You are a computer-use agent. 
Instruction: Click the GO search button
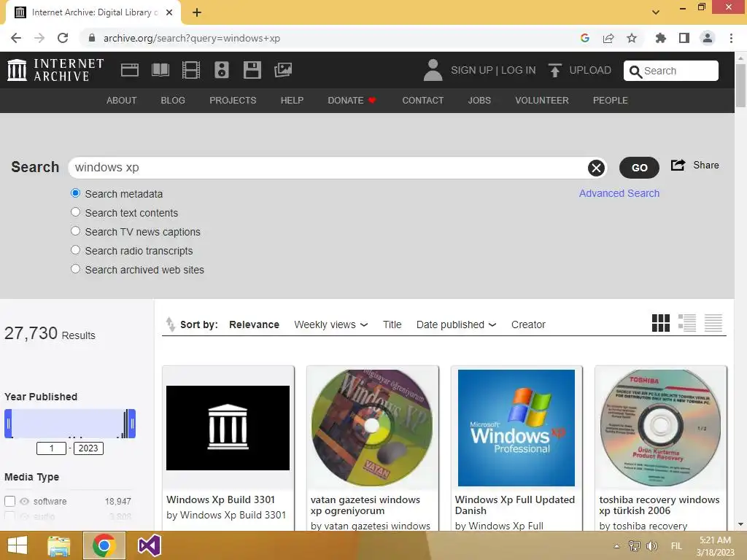[639, 168]
